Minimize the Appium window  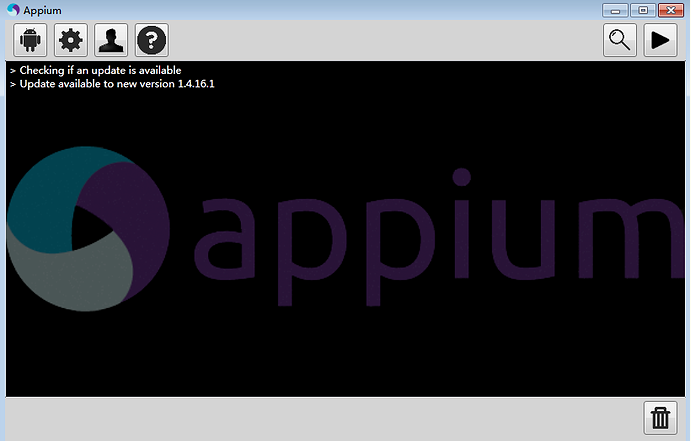[x=616, y=10]
